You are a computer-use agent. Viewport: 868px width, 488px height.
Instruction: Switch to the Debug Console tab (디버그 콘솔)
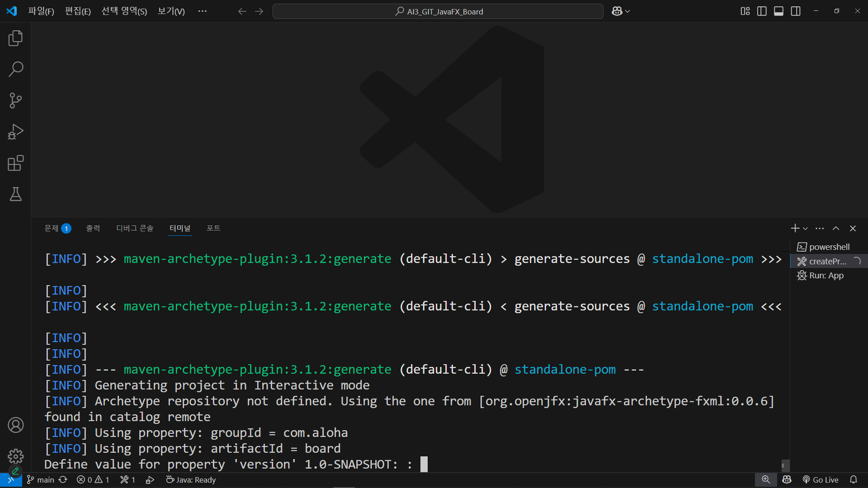click(135, 228)
